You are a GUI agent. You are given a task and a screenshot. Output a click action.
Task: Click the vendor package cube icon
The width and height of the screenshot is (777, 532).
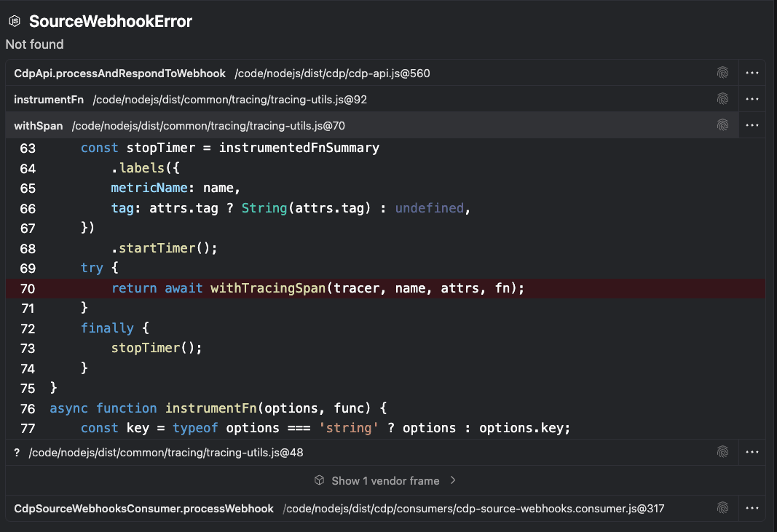point(319,480)
